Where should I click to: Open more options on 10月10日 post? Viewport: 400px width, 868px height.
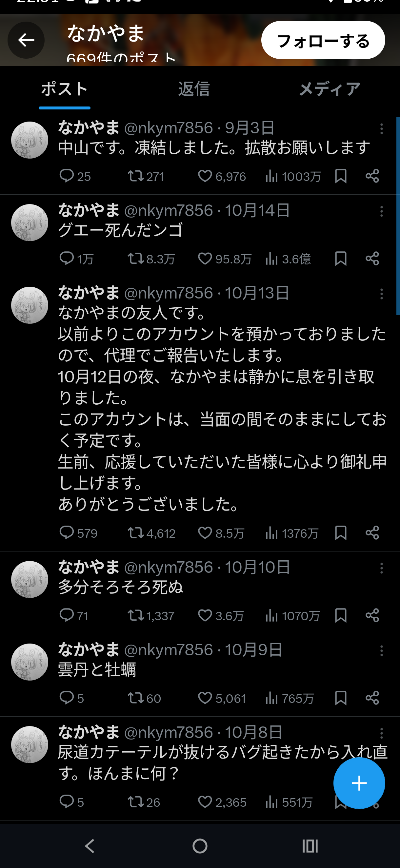381,568
